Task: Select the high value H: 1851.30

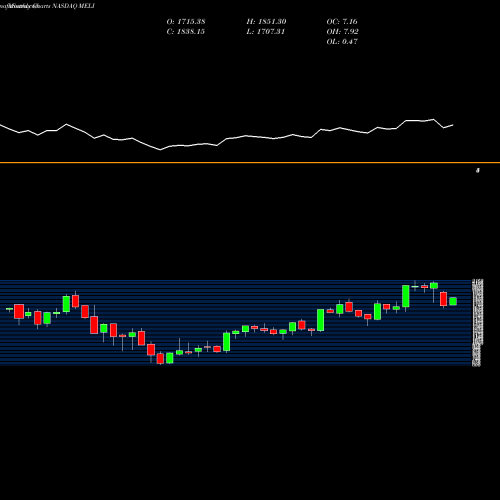Action: click(266, 22)
